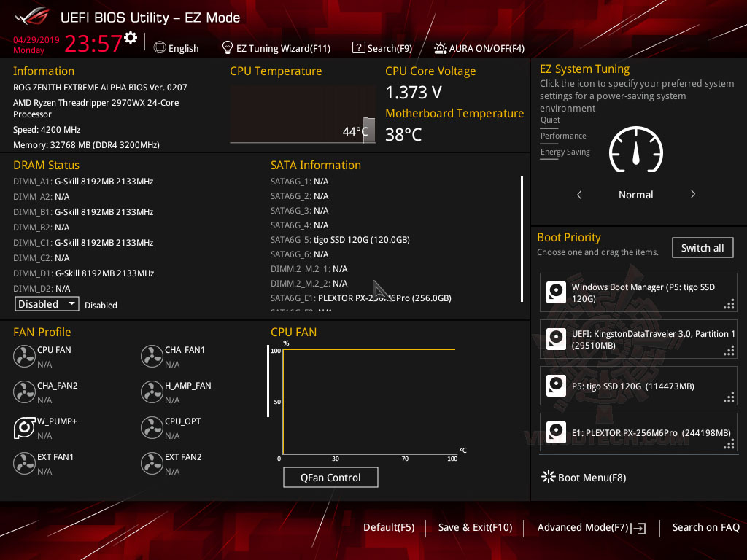This screenshot has width=747, height=560.
Task: Click the 23:57 clock time
Action: 93,43
